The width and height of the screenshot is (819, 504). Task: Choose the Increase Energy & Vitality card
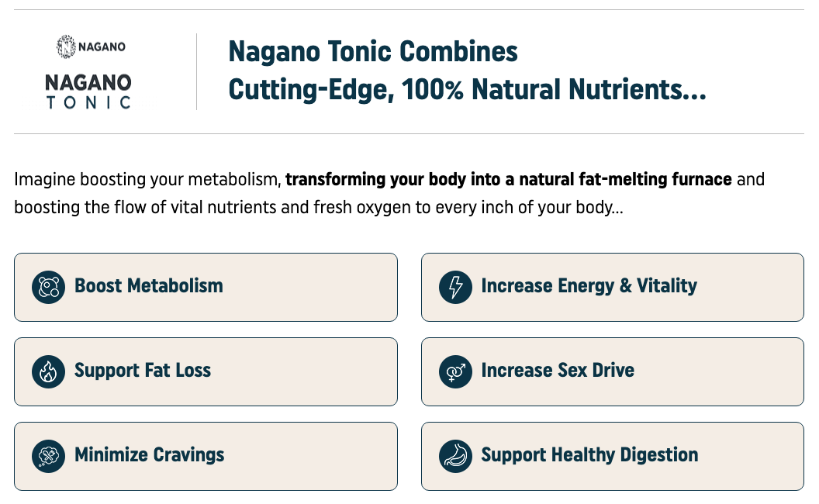coord(613,287)
